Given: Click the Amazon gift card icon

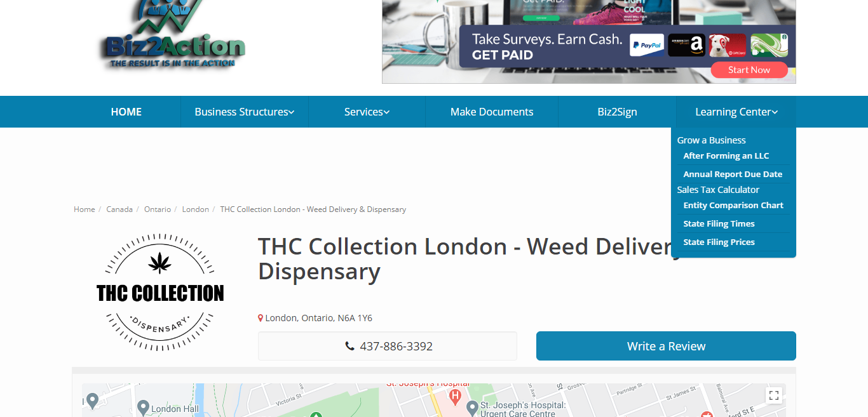Looking at the screenshot, I should click(x=687, y=45).
